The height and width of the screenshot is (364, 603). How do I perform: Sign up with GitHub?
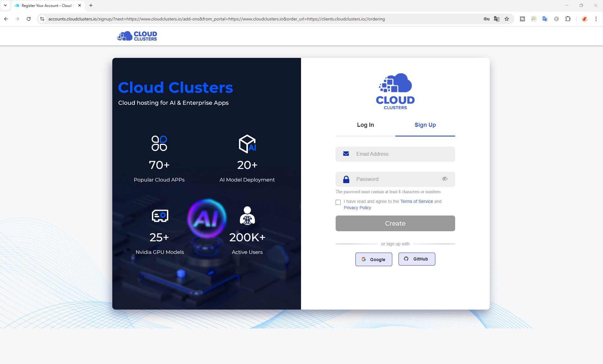pos(417,259)
